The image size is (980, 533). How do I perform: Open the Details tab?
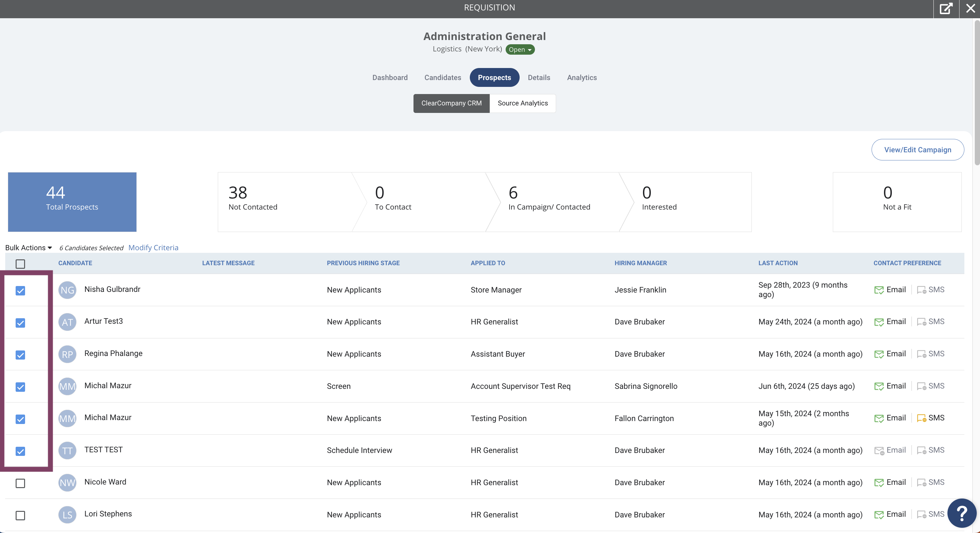539,77
